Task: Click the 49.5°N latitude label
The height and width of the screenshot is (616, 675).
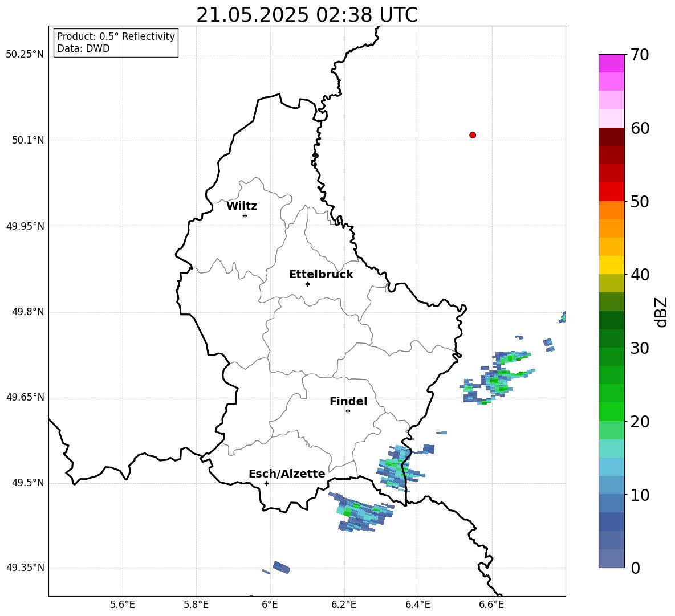Action: tap(28, 483)
